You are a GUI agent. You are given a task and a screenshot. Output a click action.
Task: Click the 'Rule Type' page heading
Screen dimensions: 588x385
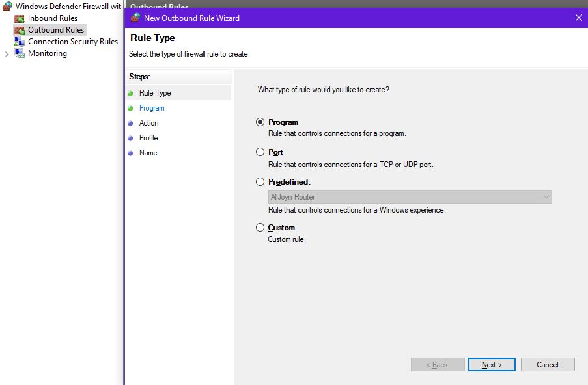coord(152,38)
